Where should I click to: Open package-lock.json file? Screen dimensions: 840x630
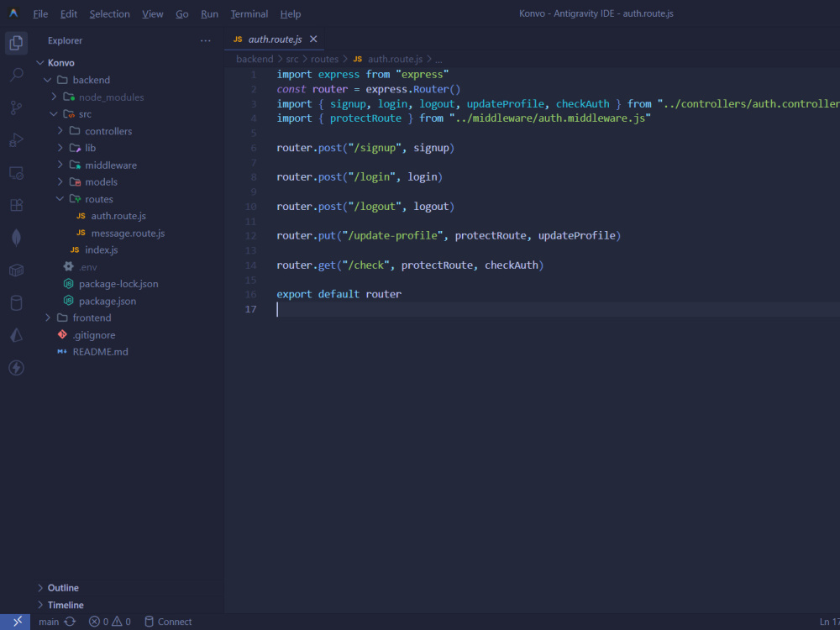pos(118,284)
